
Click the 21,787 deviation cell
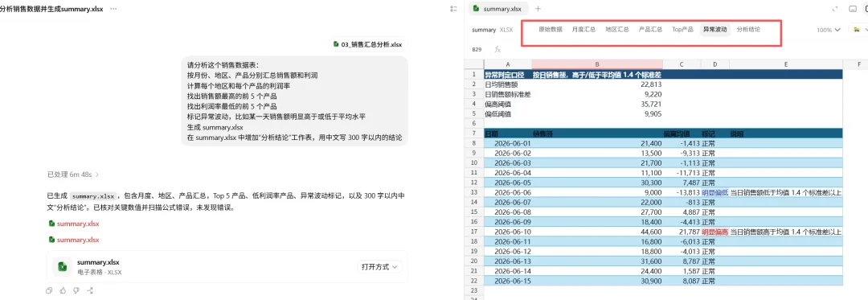pyautogui.click(x=682, y=232)
